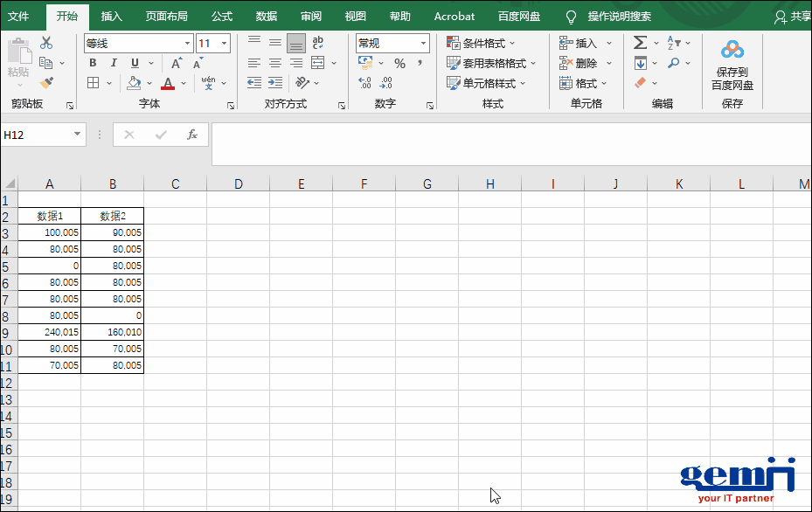The image size is (812, 512).
Task: Click the 共享 share button
Action: (792, 17)
